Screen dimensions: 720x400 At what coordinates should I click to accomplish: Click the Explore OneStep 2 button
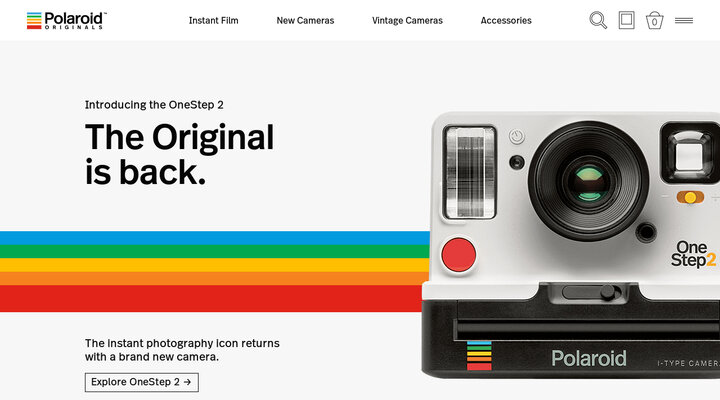[141, 382]
